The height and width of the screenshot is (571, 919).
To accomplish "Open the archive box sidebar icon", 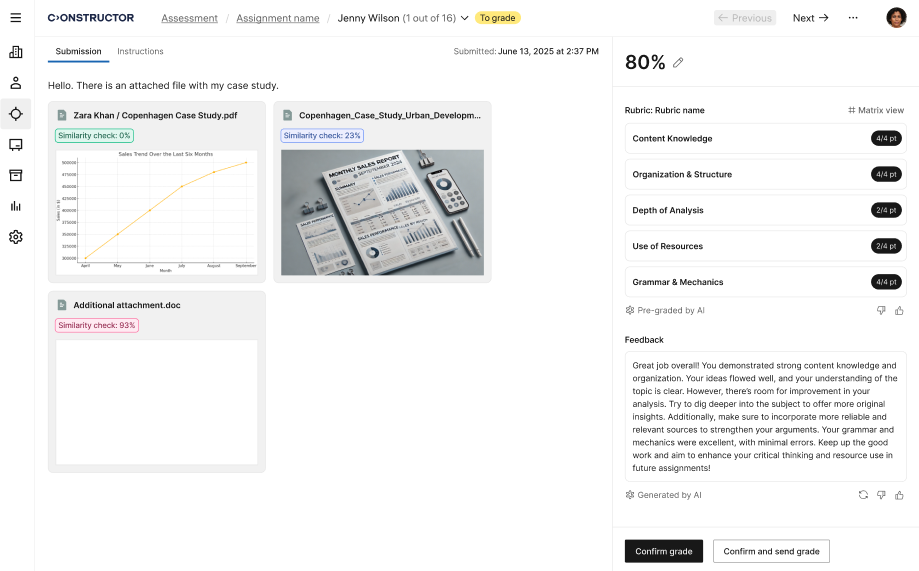I will [15, 175].
